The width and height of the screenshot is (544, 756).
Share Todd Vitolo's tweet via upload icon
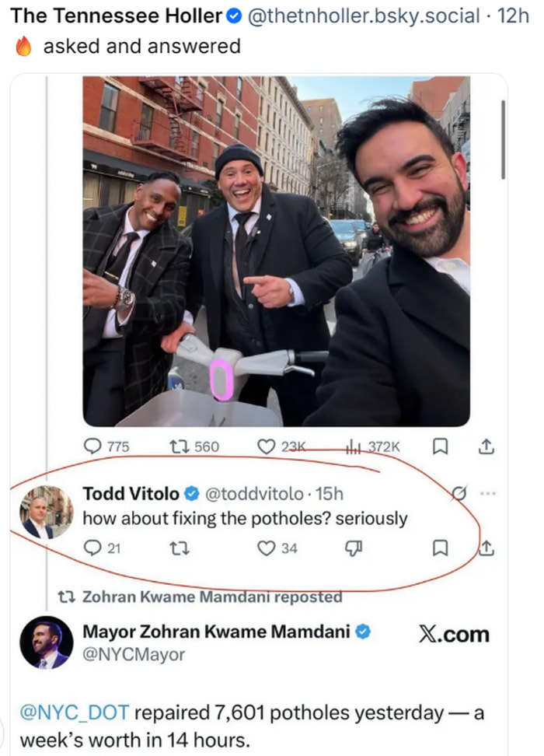(486, 548)
